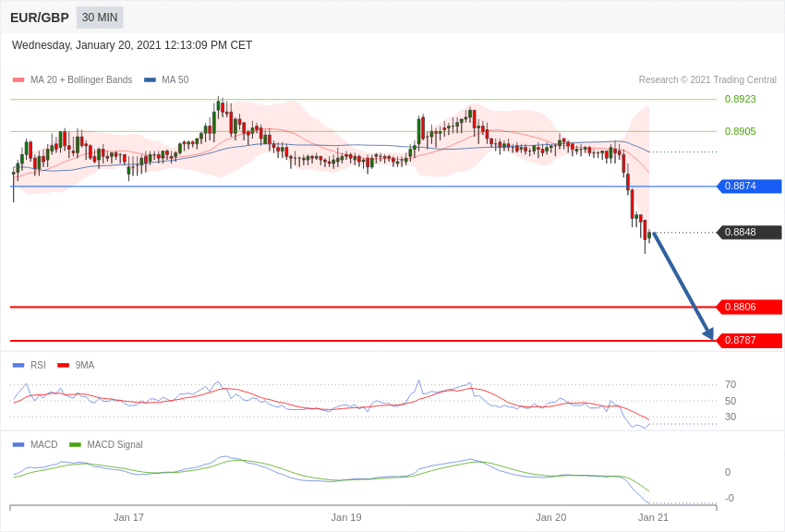Click the MACD Signal legend label
This screenshot has width=785, height=532.
coord(115,444)
